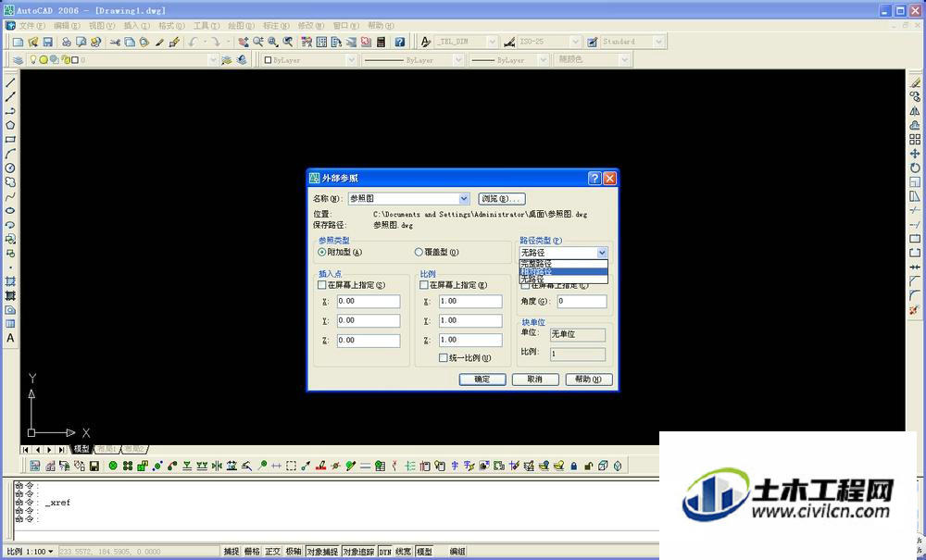926x560 pixels.
Task: Check 在屏幕上指定 under 比例
Action: (x=423, y=285)
